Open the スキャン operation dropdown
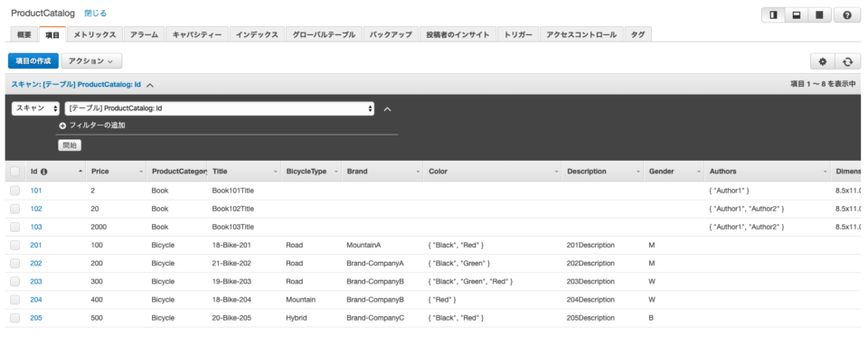The width and height of the screenshot is (868, 345). pos(36,108)
